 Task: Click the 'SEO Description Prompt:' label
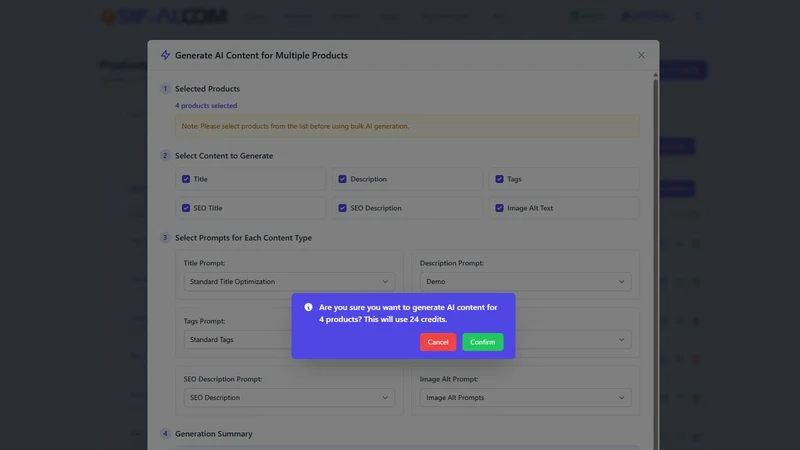pos(223,379)
